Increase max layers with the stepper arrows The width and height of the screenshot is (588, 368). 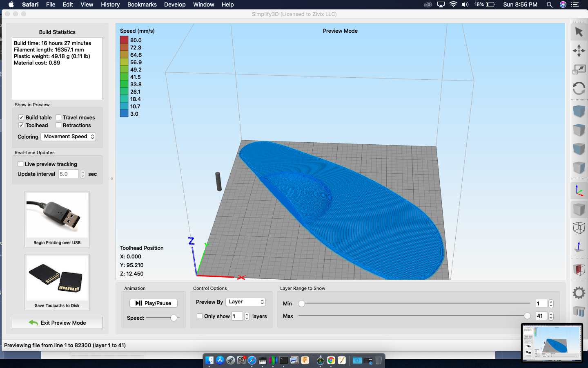550,314
